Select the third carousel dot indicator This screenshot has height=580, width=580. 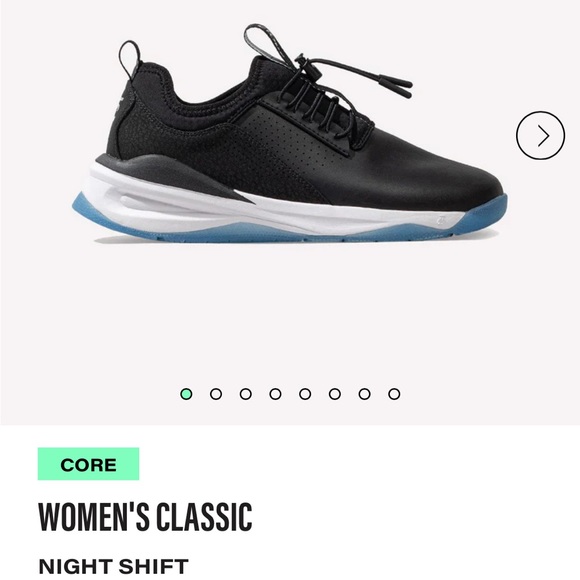tap(246, 394)
